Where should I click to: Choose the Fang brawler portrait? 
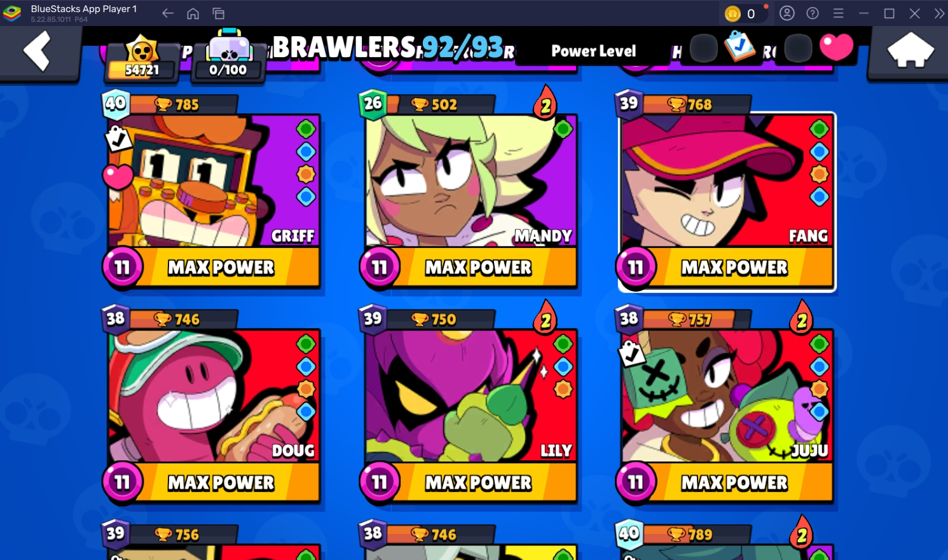coord(727,181)
